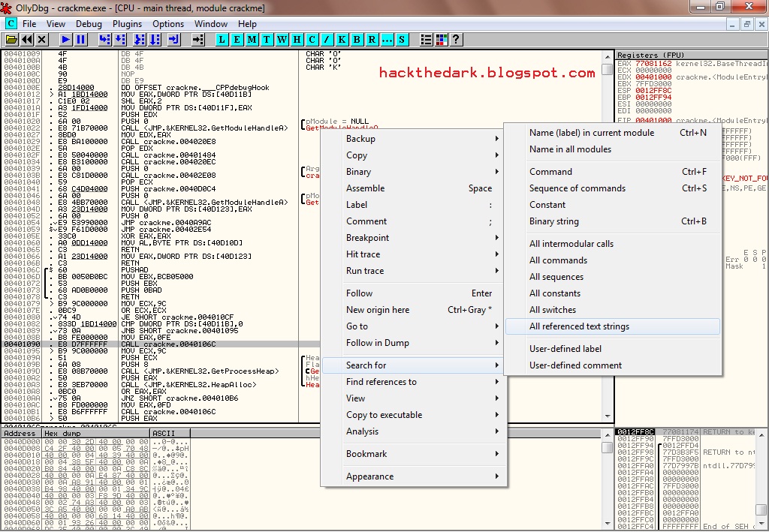The width and height of the screenshot is (769, 532).
Task: Click the Debugging options list icon
Action: [427, 40]
